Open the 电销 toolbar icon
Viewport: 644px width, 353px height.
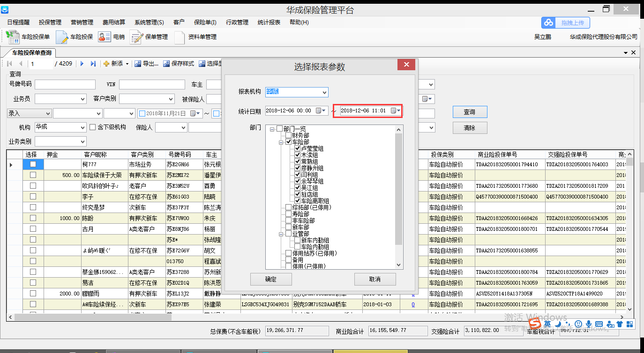112,37
